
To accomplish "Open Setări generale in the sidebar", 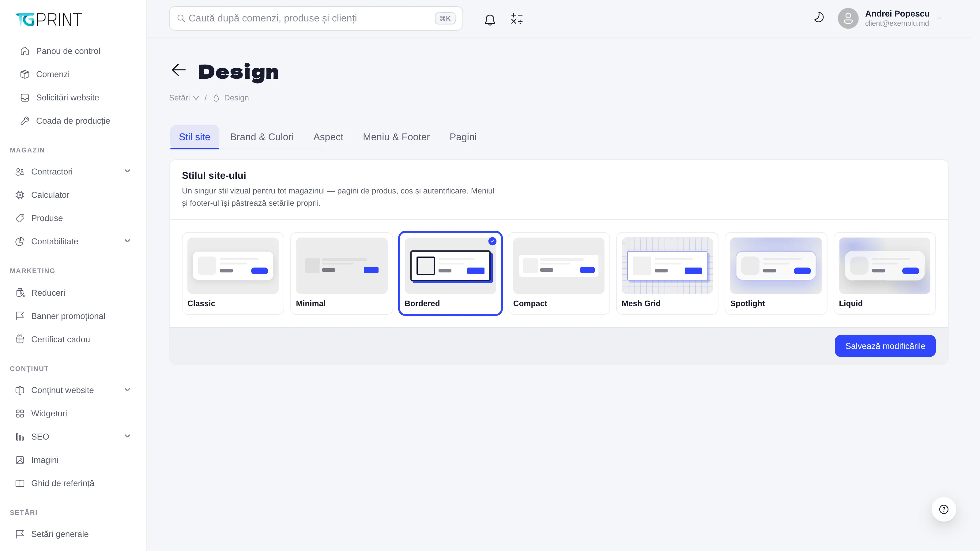I will [73, 534].
